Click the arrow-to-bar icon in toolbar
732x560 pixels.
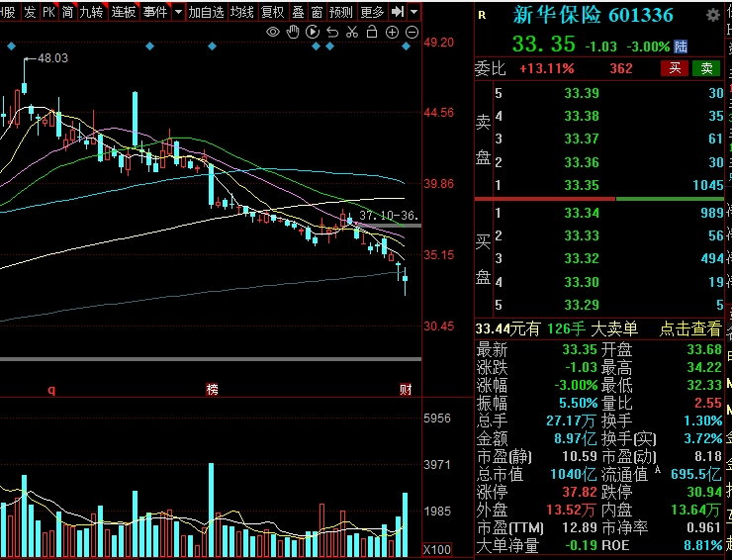point(398,12)
